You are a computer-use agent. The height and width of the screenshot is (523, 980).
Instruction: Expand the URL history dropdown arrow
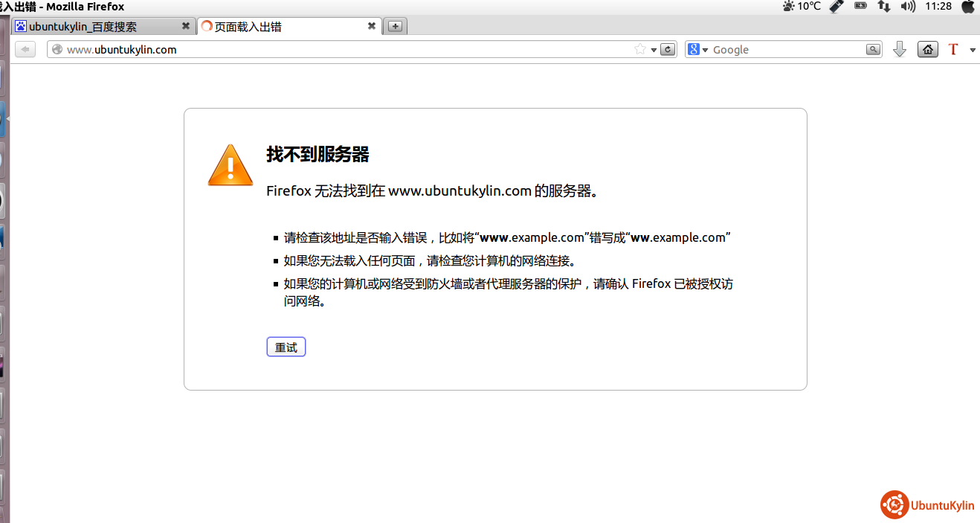654,50
